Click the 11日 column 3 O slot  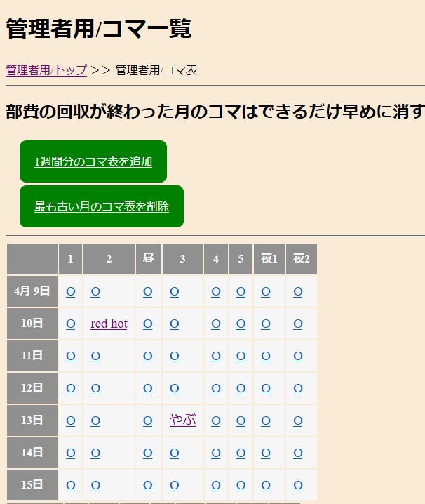tap(175, 356)
